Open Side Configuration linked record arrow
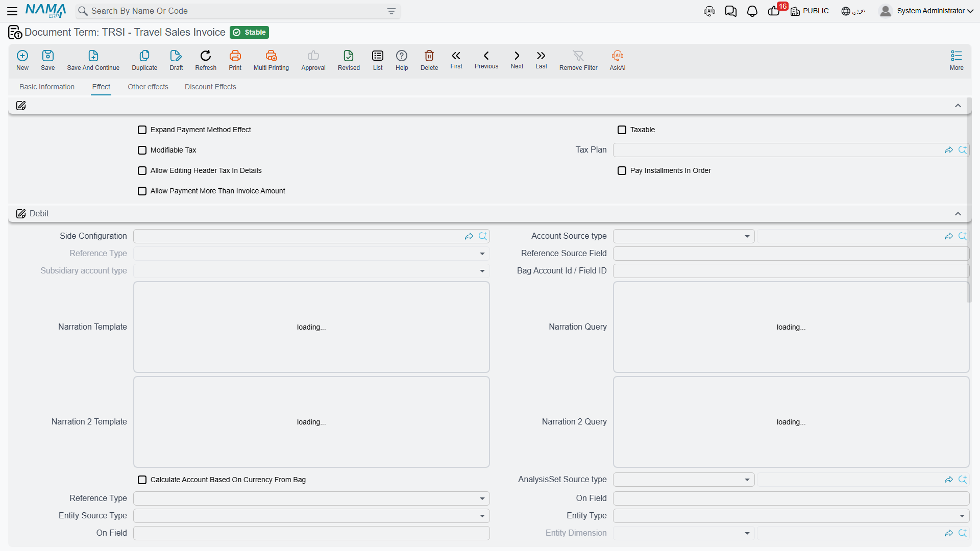This screenshot has height=551, width=980. click(469, 236)
